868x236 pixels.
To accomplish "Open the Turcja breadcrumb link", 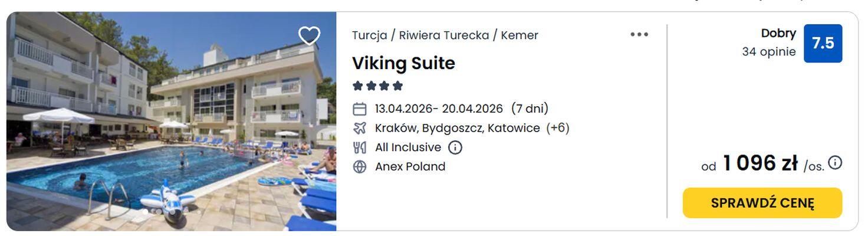I will pos(369,35).
